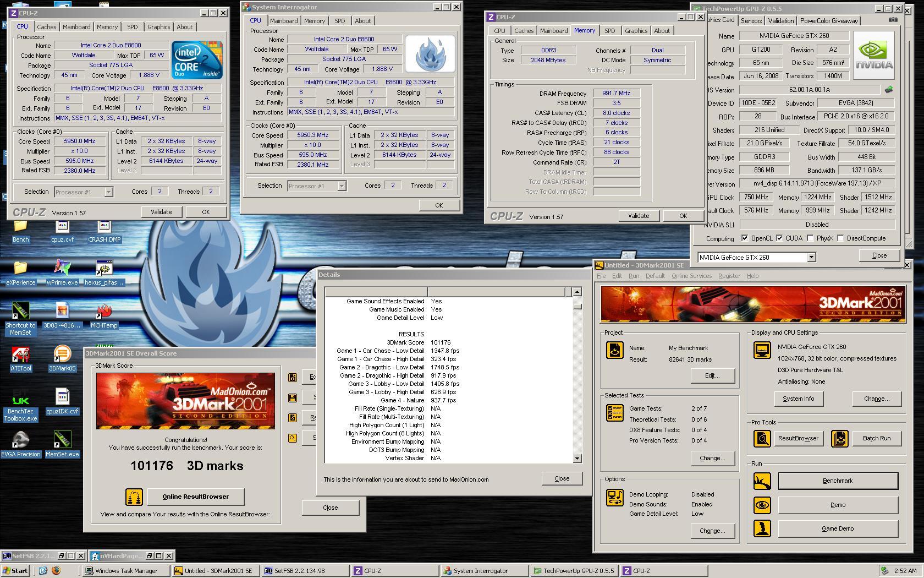Launch MCHTemp desktop icon
Viewport: 924px width, 578px height.
point(104,315)
